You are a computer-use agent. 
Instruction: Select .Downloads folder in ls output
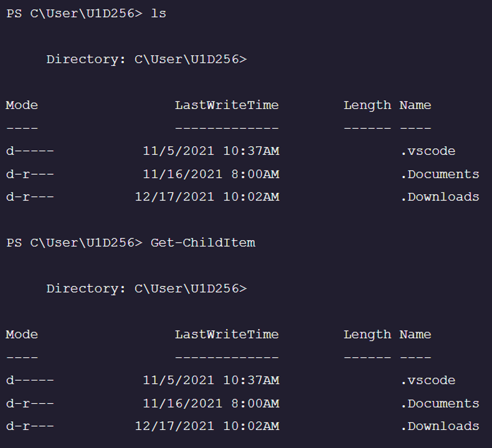[x=440, y=197]
